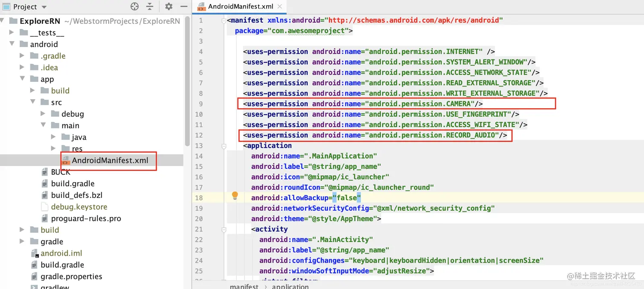Select the build.gradle under android folder
Image resolution: width=644 pixels, height=289 pixels.
click(x=63, y=265)
